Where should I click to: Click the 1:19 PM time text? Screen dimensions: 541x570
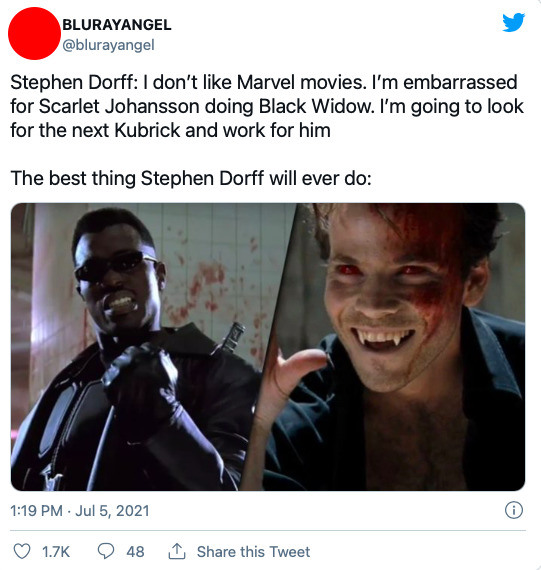pyautogui.click(x=36, y=511)
